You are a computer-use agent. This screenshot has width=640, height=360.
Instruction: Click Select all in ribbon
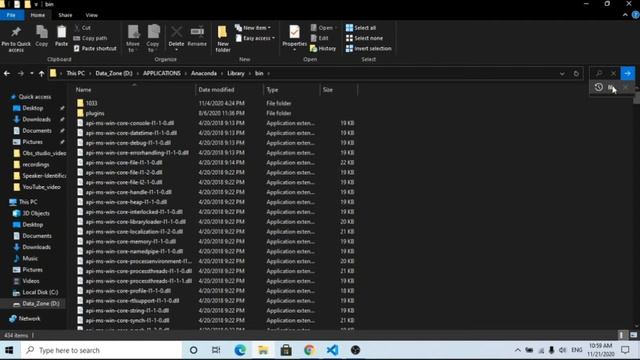361,28
